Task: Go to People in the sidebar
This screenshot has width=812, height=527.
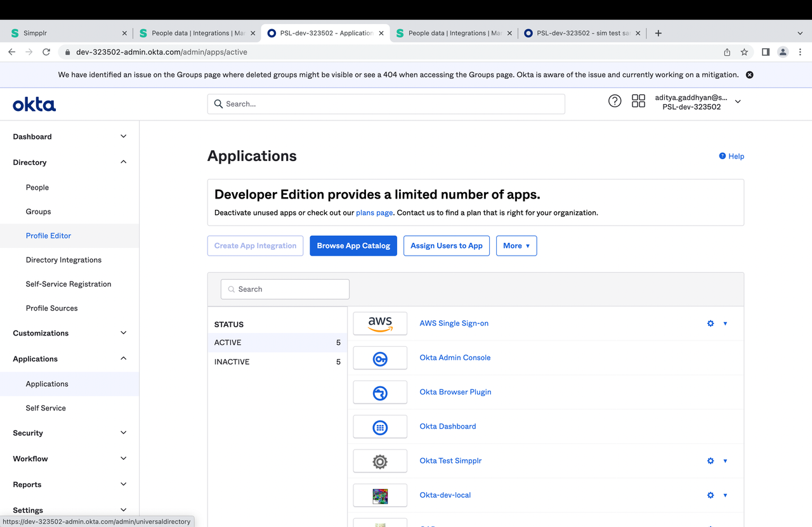Action: [x=37, y=188]
